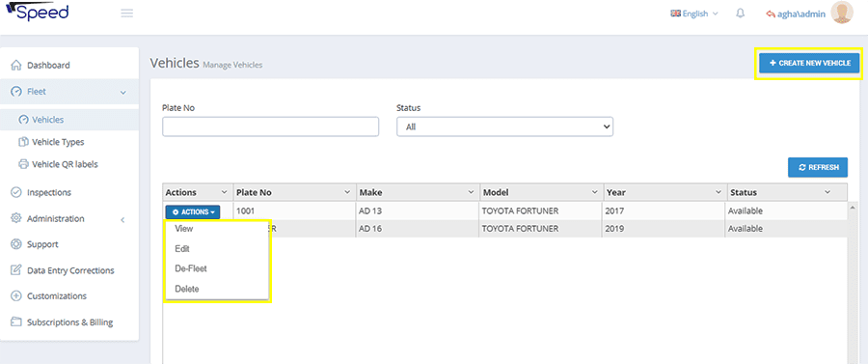Click the Speed logo
This screenshot has height=364, width=868.
tap(37, 12)
